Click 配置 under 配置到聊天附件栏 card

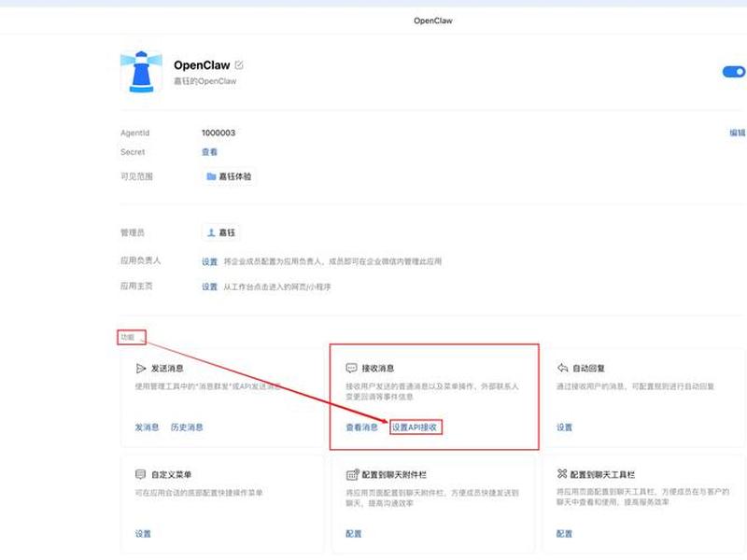(354, 533)
